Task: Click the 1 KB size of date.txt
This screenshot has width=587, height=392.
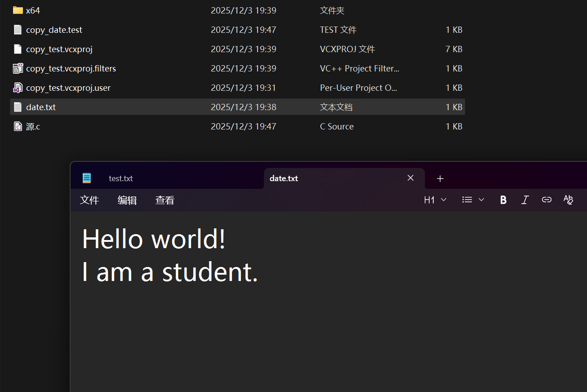Action: coord(454,107)
